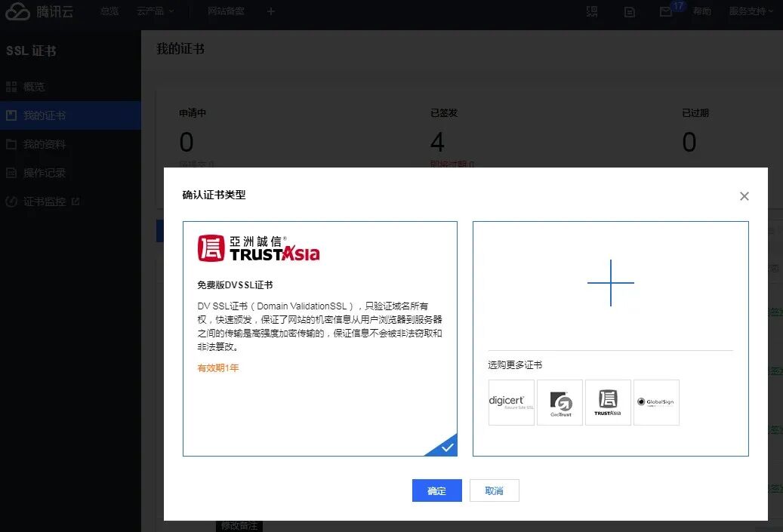Select the digicert certificate brand icon

[x=511, y=402]
